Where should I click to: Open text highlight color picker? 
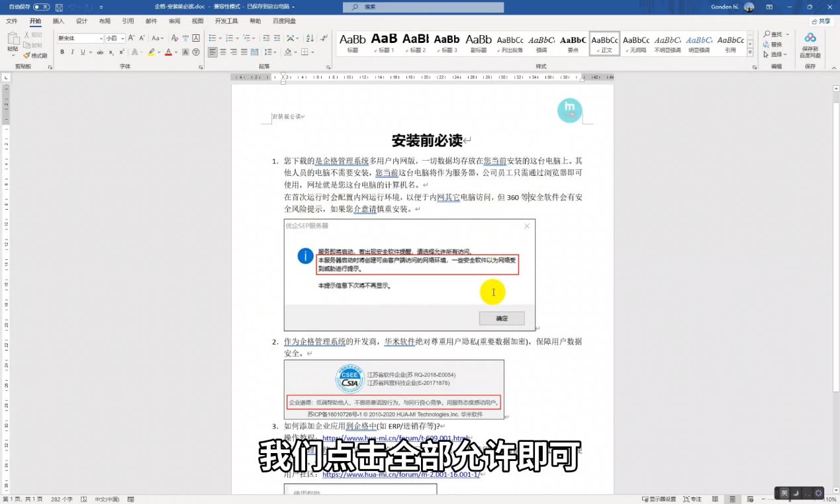(x=160, y=52)
